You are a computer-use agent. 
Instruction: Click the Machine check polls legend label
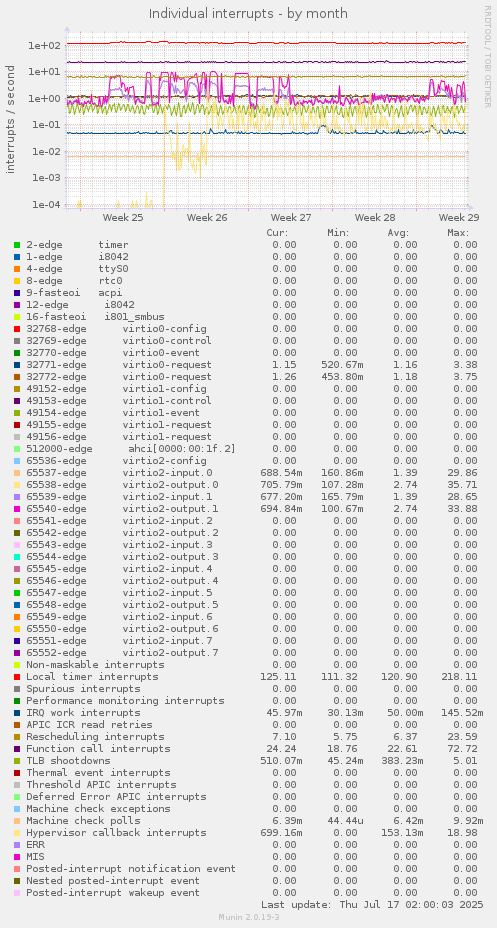point(83,820)
